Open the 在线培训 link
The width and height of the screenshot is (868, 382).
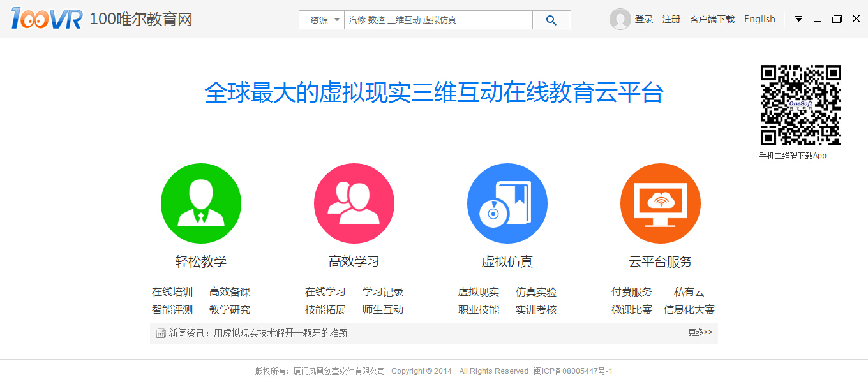[172, 291]
